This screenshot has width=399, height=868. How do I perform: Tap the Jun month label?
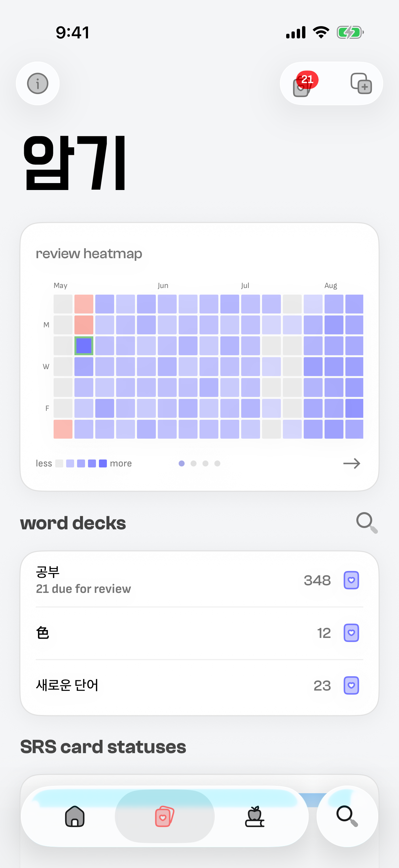tap(163, 285)
